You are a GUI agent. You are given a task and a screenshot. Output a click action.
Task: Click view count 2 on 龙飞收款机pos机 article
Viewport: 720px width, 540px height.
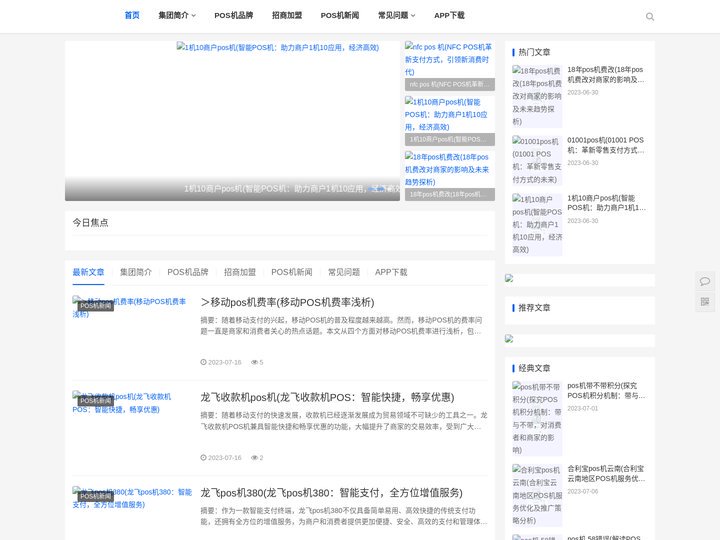[x=257, y=458]
